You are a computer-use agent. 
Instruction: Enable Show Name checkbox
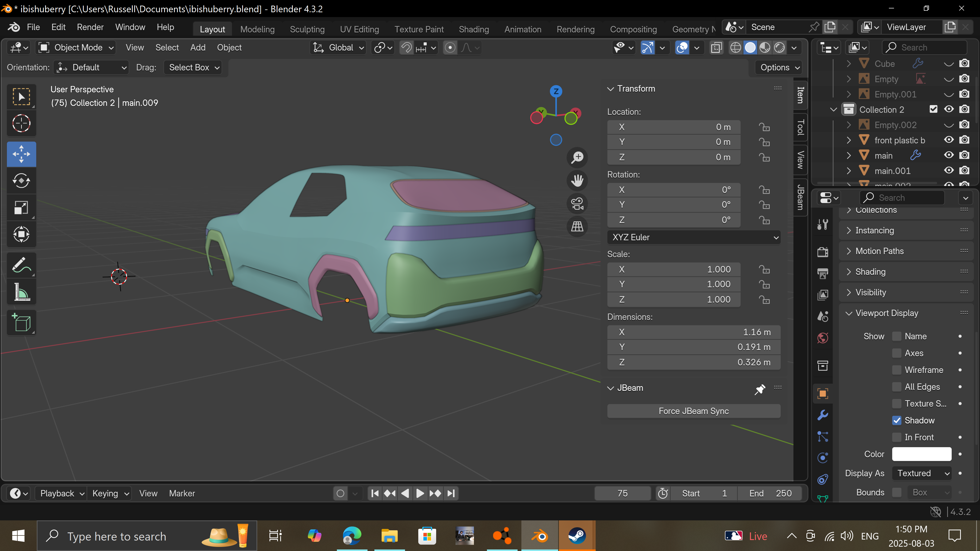point(897,336)
